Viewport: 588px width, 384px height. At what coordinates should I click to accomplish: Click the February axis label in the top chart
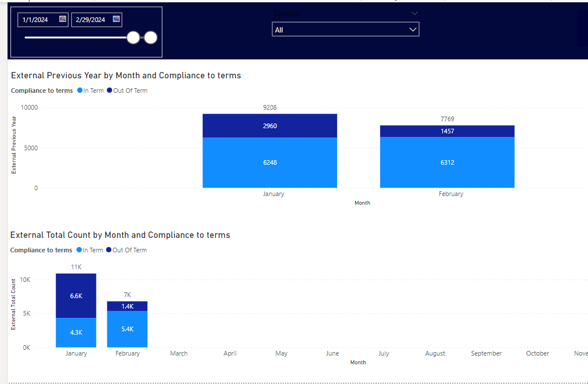point(451,194)
